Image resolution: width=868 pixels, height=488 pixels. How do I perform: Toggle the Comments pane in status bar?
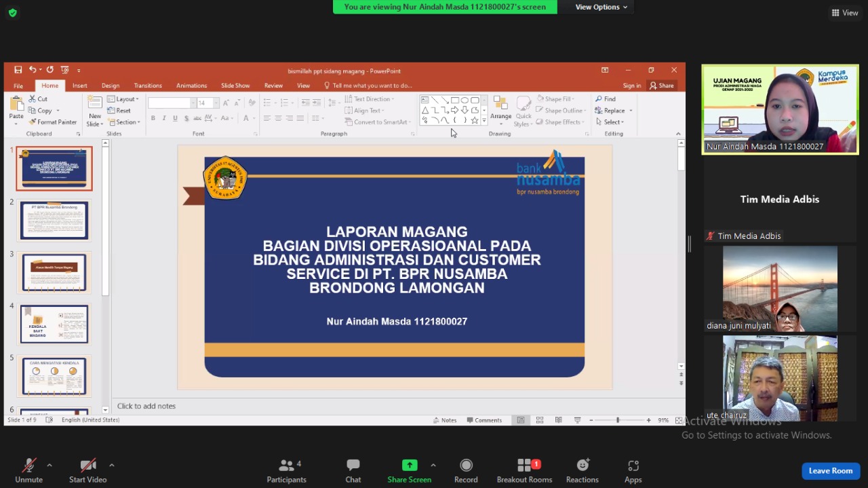(x=484, y=420)
